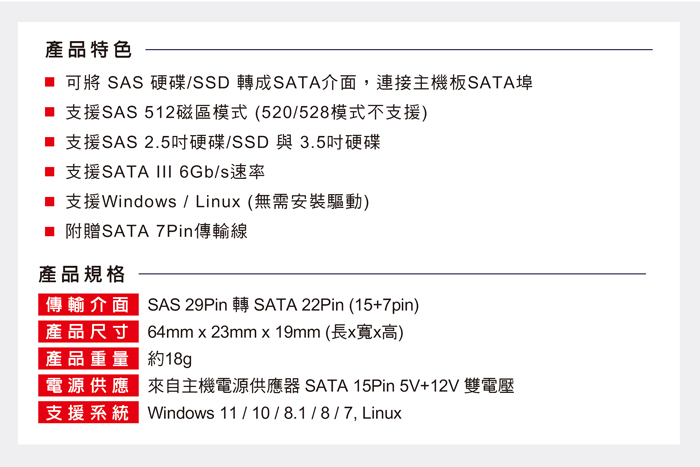Screen dimensions: 700x467
Task: Click the 產品特色 heading
Action: [88, 49]
